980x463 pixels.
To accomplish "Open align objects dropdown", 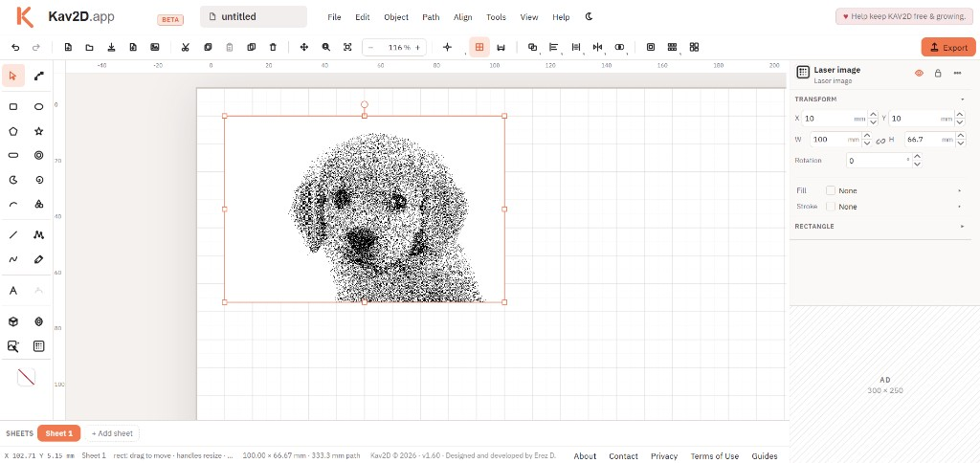I will (554, 48).
